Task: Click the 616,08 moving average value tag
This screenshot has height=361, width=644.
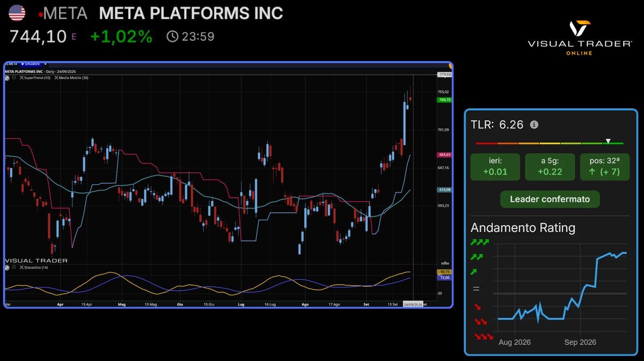Action: coord(444,190)
